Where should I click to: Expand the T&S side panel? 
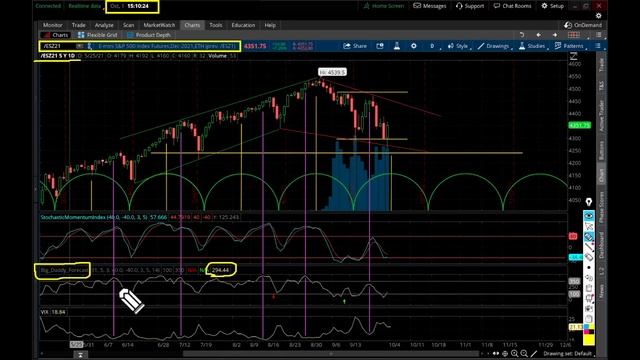coord(601,86)
